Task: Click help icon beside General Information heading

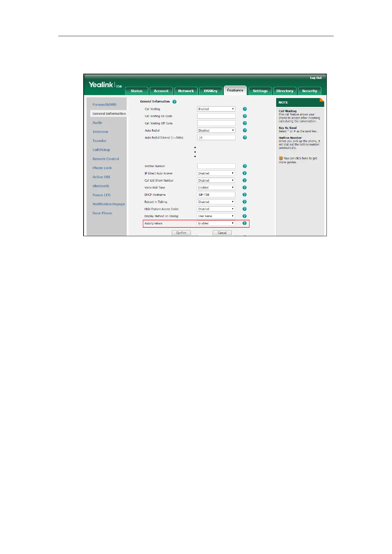Action: pos(174,102)
